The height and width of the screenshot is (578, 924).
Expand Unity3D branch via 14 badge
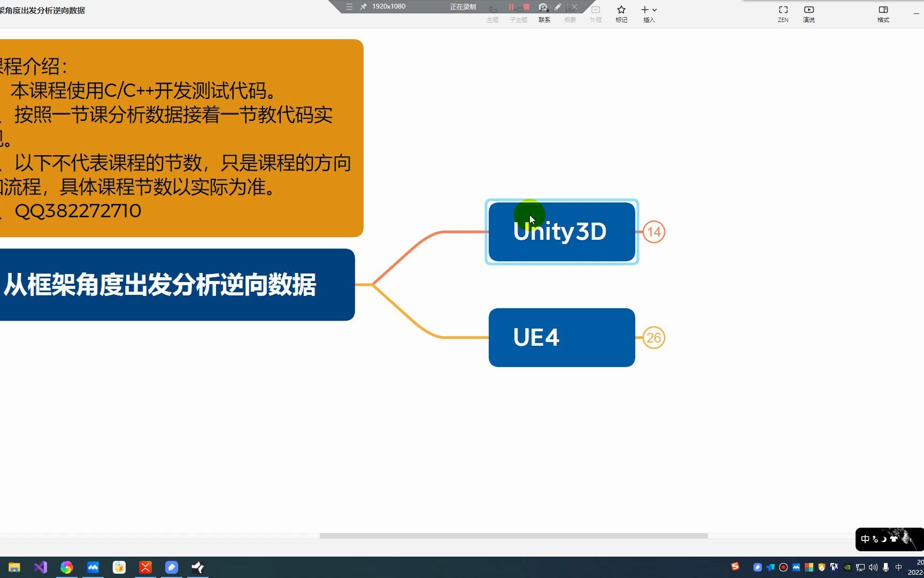tap(653, 232)
